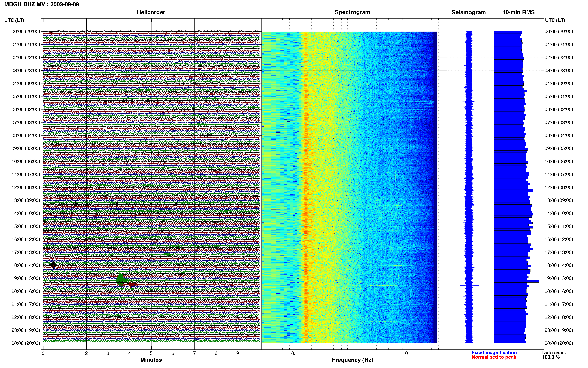
Task: Click the "0.1" tick on the frequency axis
Action: [x=295, y=353]
